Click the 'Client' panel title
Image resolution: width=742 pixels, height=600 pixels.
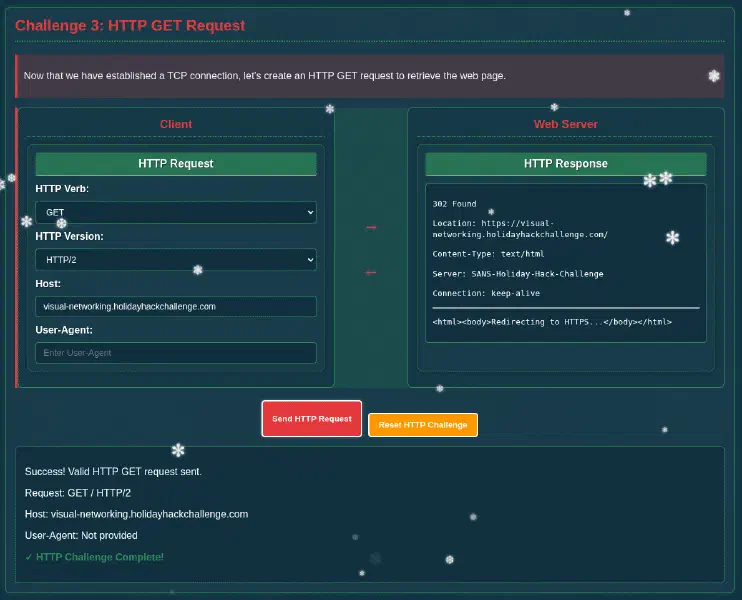click(176, 124)
